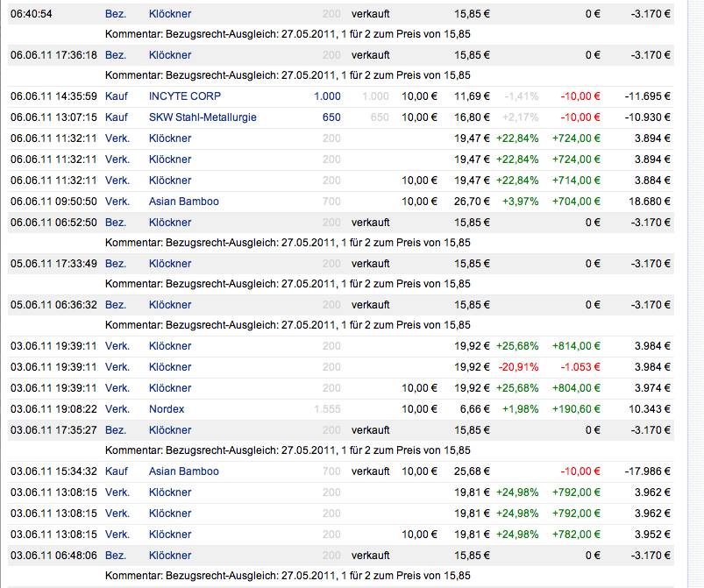
Task: Click 'Bez.' in the 03.06.11 06:48:06 row
Action: pyautogui.click(x=116, y=556)
